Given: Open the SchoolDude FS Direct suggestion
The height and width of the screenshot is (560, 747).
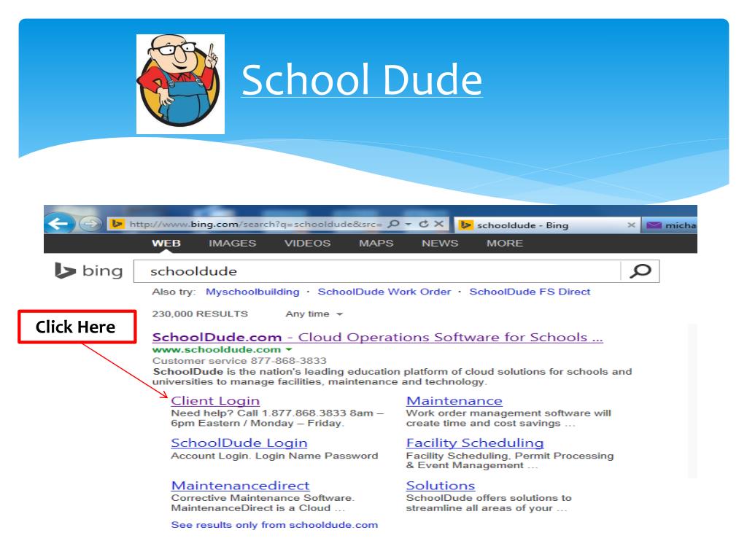Looking at the screenshot, I should tap(530, 292).
